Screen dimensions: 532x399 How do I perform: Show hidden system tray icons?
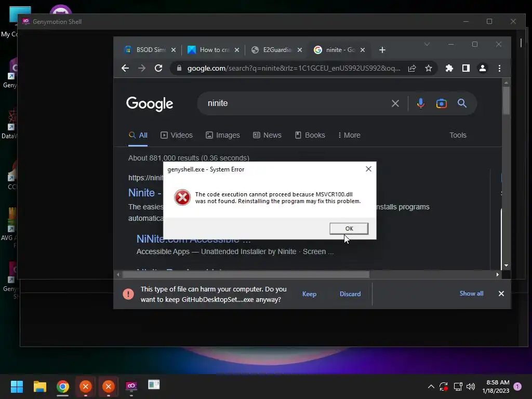pyautogui.click(x=431, y=387)
